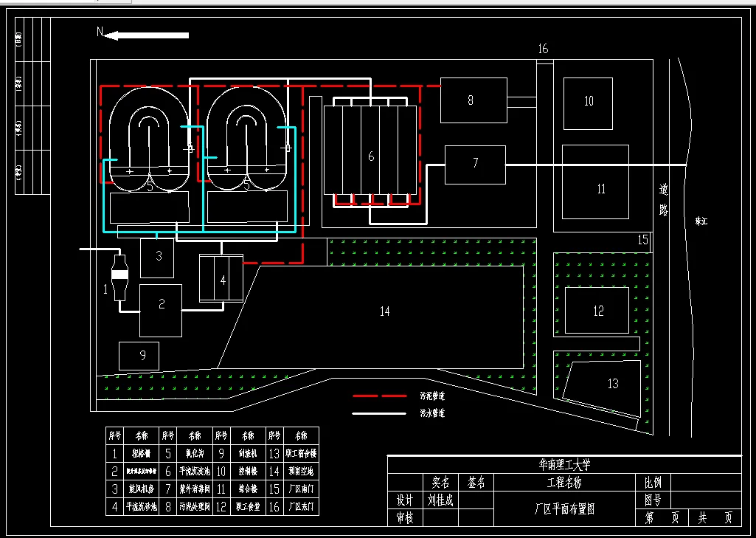Select the reserved land area numbered 14

coord(384,311)
